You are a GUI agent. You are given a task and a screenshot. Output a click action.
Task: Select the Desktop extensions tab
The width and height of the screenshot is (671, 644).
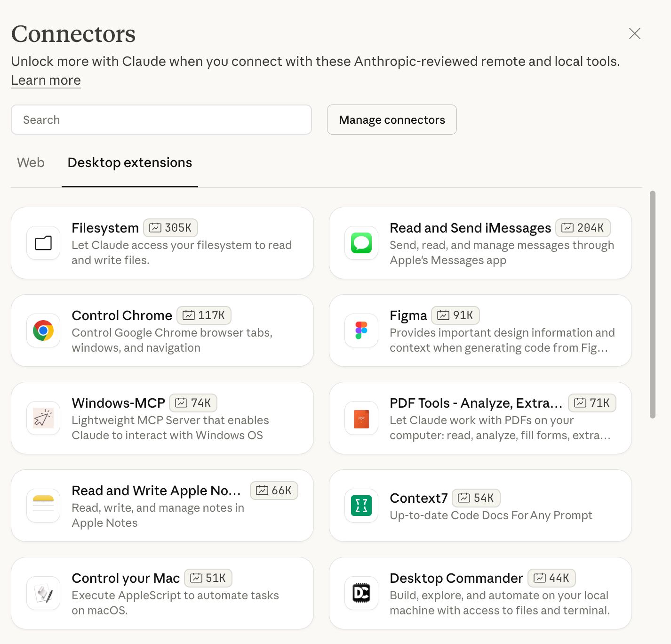pyautogui.click(x=129, y=163)
